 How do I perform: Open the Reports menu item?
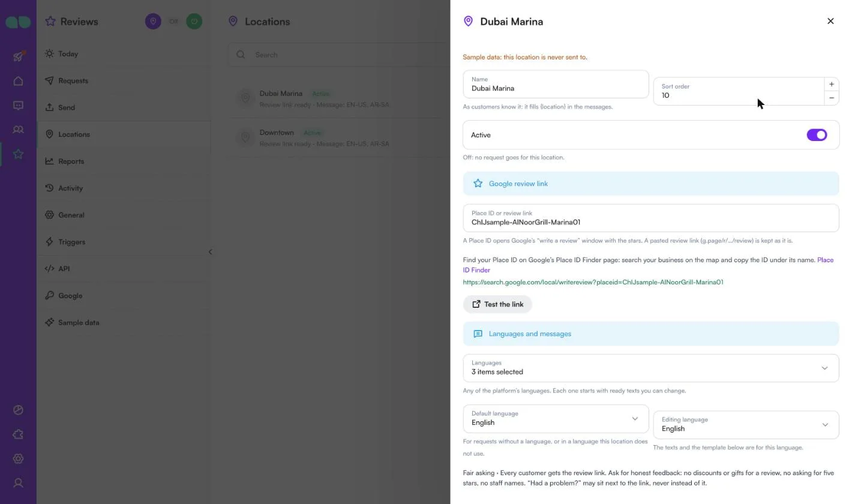pyautogui.click(x=124, y=161)
